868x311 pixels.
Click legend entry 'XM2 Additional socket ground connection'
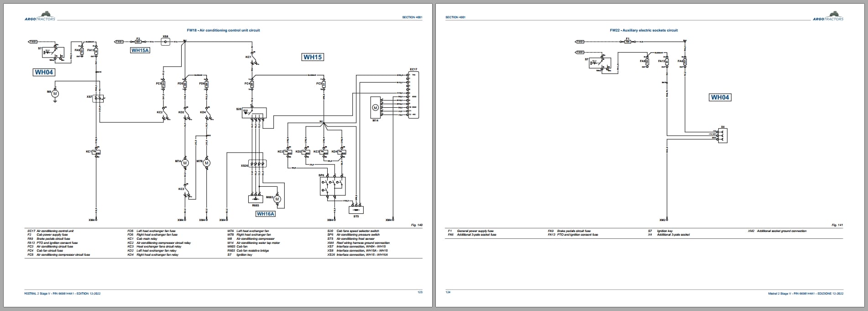click(x=777, y=231)
